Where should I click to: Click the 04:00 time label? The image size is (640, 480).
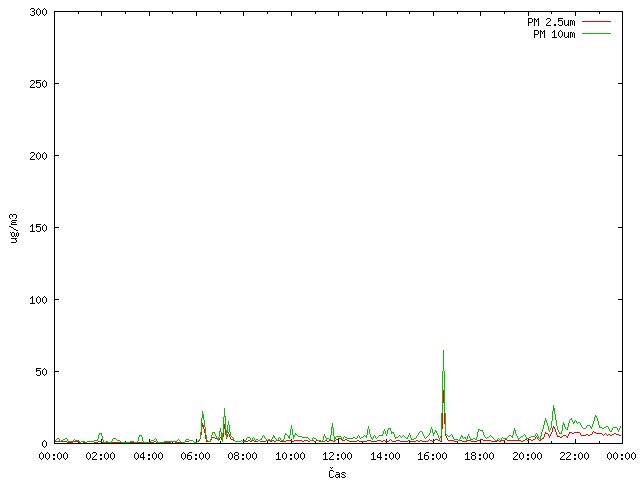click(148, 456)
